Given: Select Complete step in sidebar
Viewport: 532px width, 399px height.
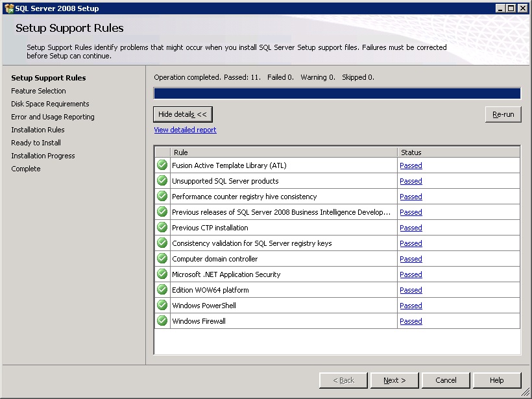Looking at the screenshot, I should [x=26, y=169].
